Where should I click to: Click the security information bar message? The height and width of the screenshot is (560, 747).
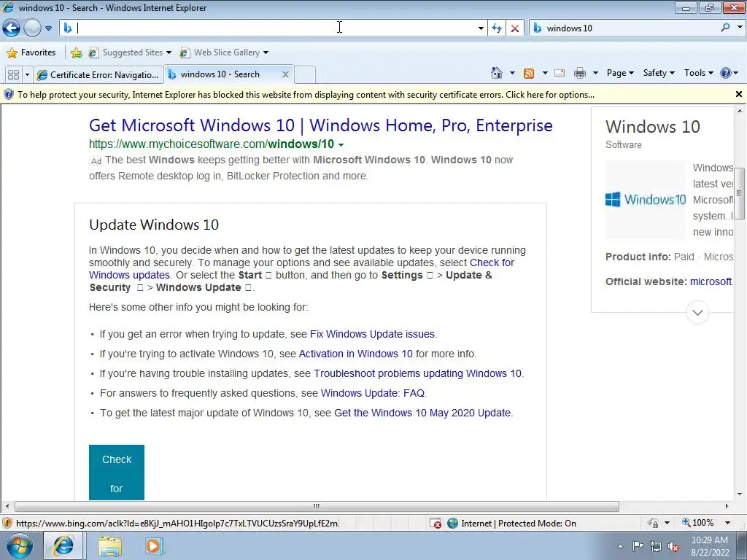(306, 95)
